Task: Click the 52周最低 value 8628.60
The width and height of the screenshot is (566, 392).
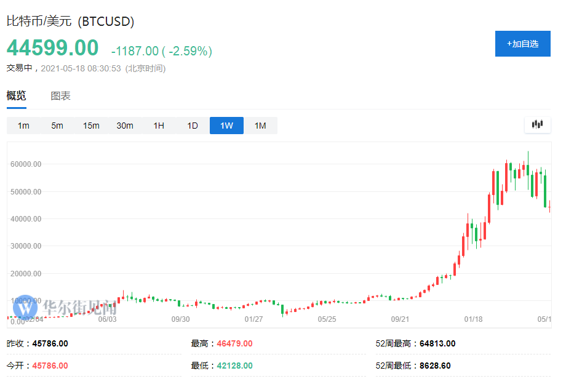Action: pos(435,366)
